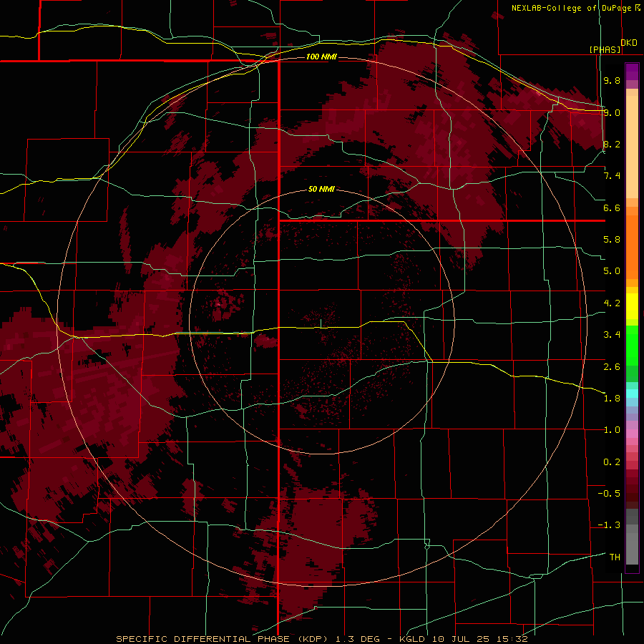
Task: Click the 0.2 scale value
Action: (x=612, y=462)
